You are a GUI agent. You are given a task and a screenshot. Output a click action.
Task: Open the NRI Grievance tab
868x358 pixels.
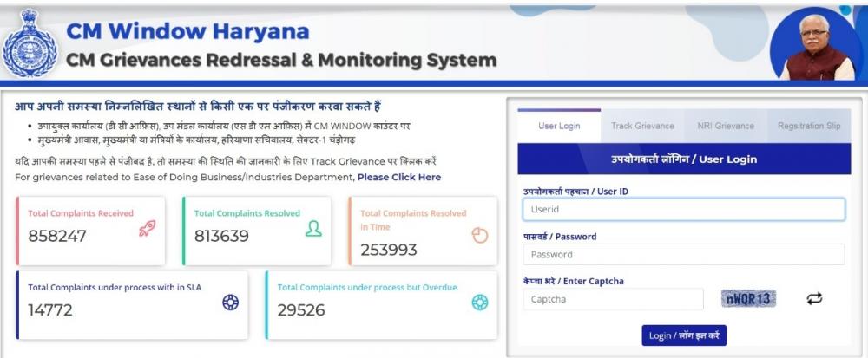pyautogui.click(x=726, y=126)
